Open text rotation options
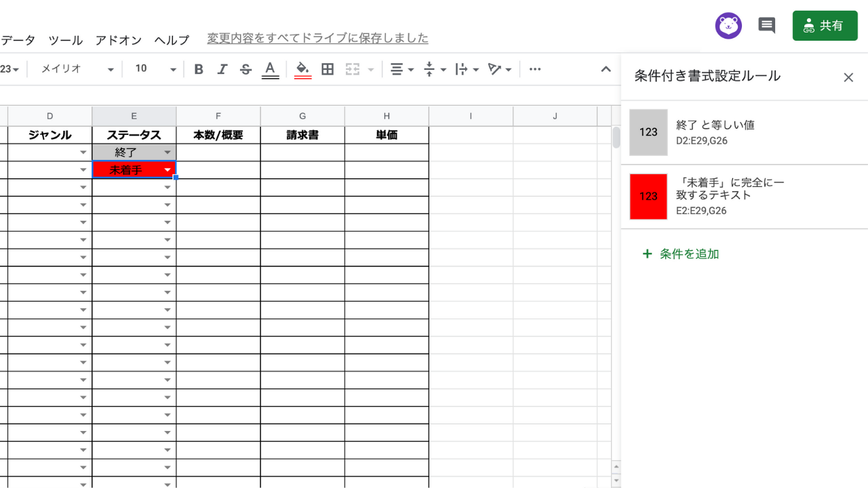 [x=500, y=69]
